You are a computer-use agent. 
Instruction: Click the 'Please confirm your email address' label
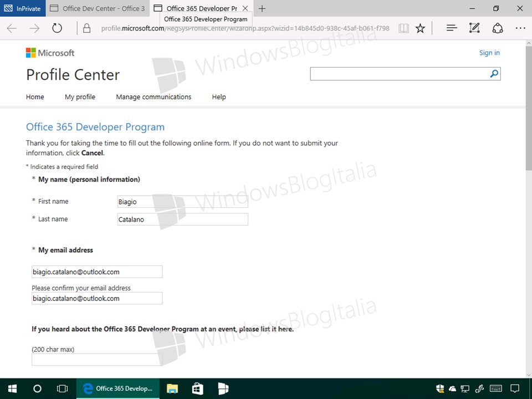pos(81,288)
